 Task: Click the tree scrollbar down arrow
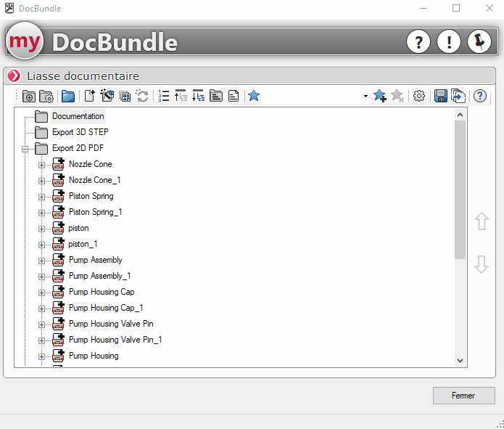[460, 361]
